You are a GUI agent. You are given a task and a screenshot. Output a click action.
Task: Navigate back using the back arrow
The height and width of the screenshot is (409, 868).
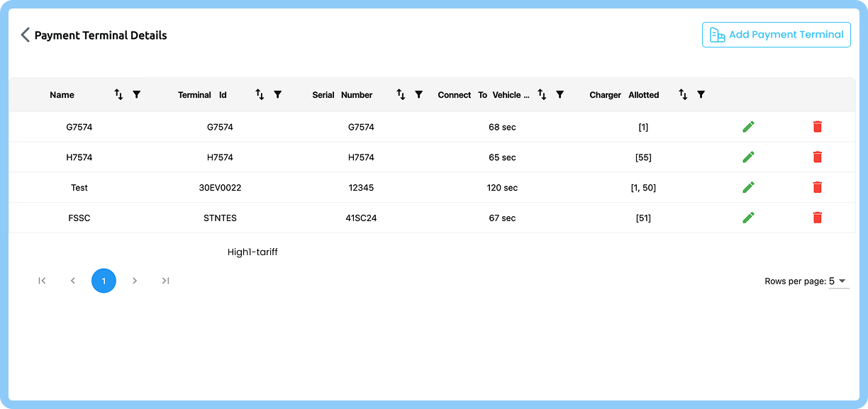click(23, 34)
